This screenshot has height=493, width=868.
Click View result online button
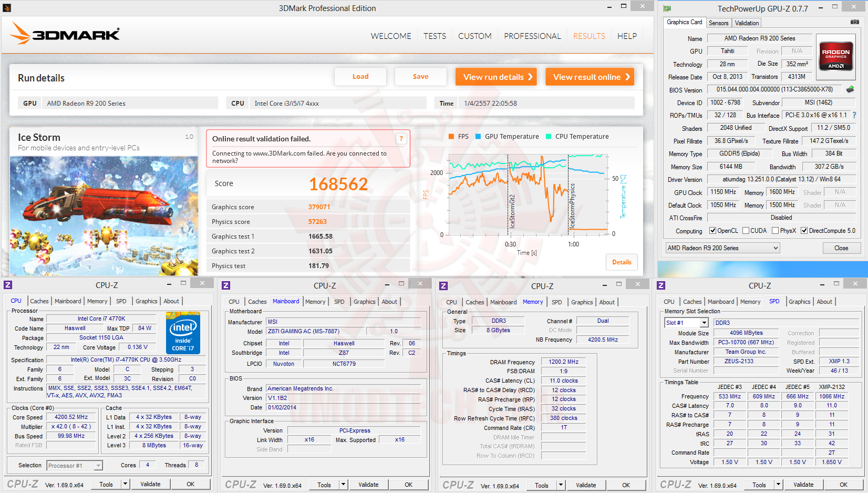coord(590,77)
